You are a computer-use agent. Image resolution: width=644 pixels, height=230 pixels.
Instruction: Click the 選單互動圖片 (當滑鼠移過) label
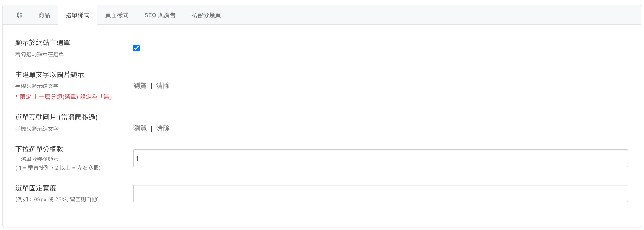56,117
